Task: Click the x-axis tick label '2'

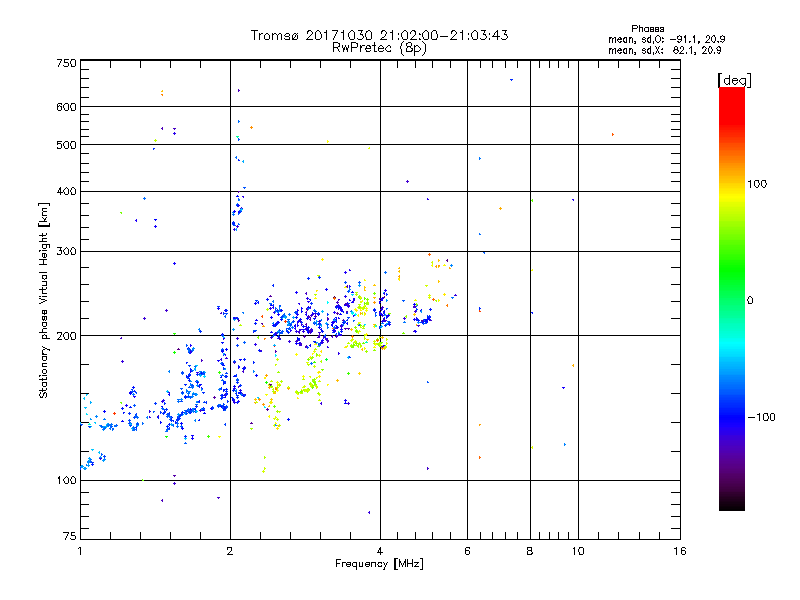Action: point(230,551)
